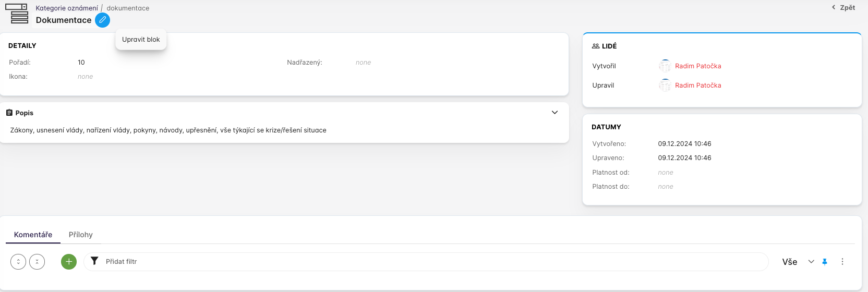Collapse all comments using the collapse icon
Image resolution: width=868 pixels, height=292 pixels.
pos(37,262)
